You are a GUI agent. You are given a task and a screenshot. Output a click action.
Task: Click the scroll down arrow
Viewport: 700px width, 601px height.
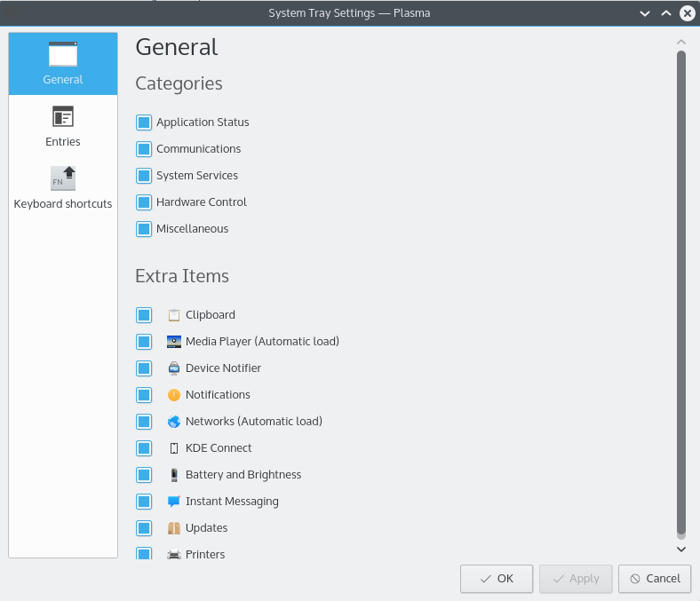click(681, 550)
